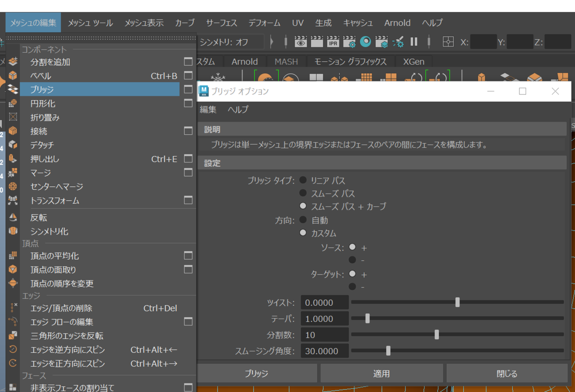The height and width of the screenshot is (392, 575).
Task: Open option box for 頂点の面取り
Action: (188, 269)
